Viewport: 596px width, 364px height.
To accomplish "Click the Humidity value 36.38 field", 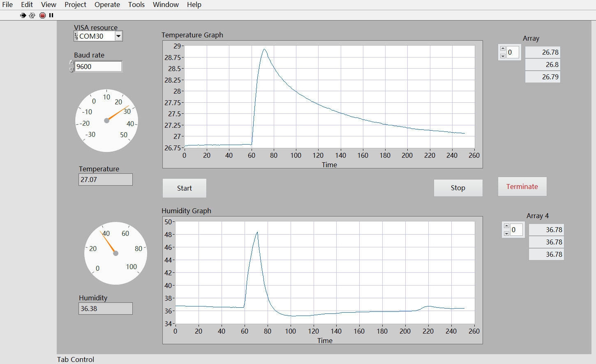I will pos(106,309).
